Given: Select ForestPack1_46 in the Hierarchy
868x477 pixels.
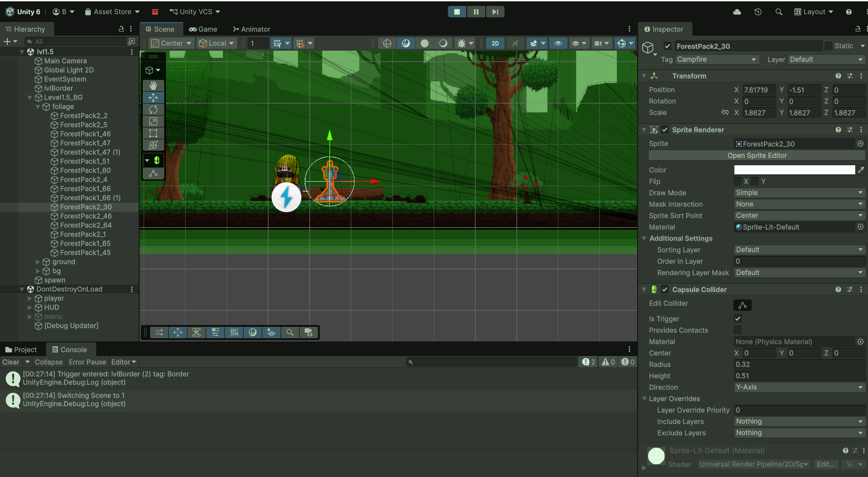Looking at the screenshot, I should (x=85, y=134).
